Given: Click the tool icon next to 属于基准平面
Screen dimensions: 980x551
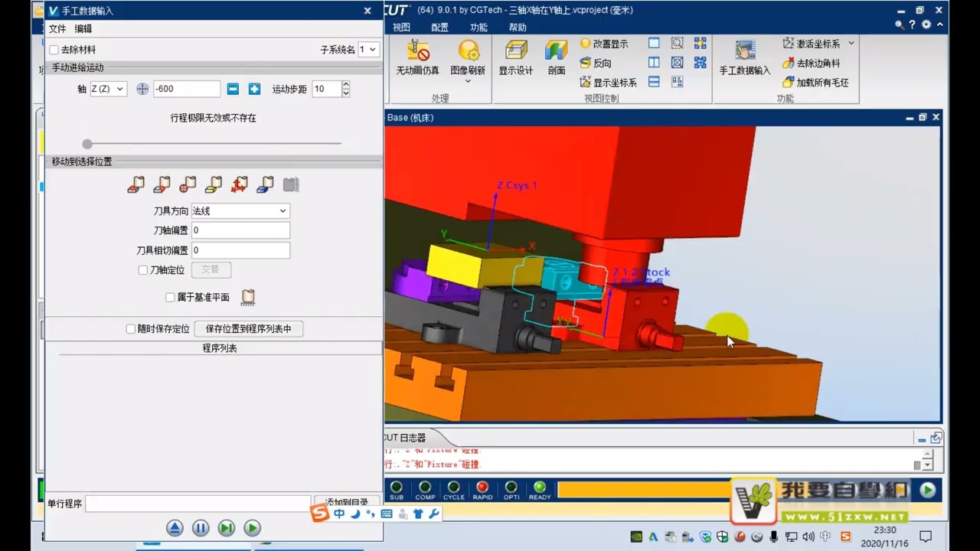Looking at the screenshot, I should click(x=247, y=297).
